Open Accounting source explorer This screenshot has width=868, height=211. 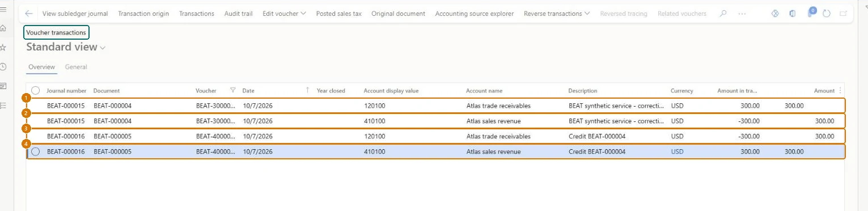coord(475,14)
